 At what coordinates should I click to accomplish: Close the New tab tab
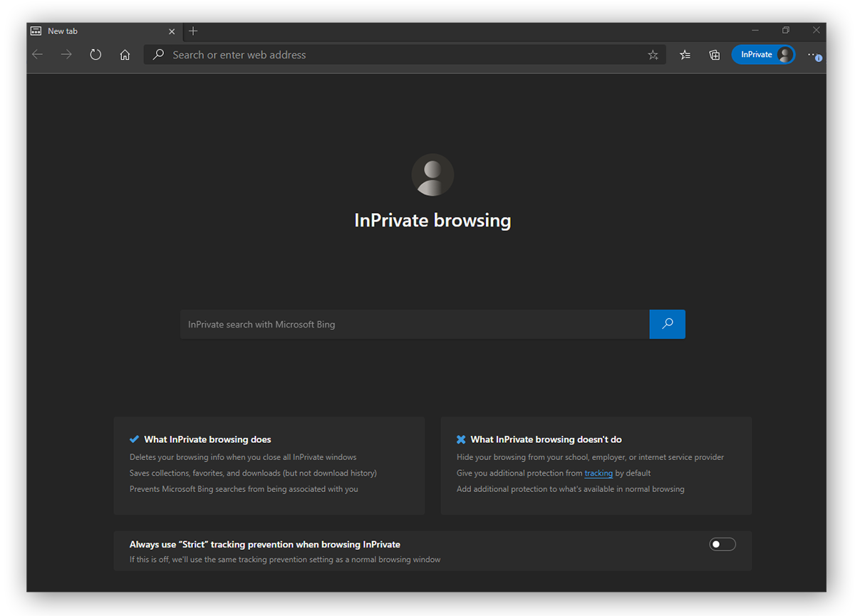(172, 31)
